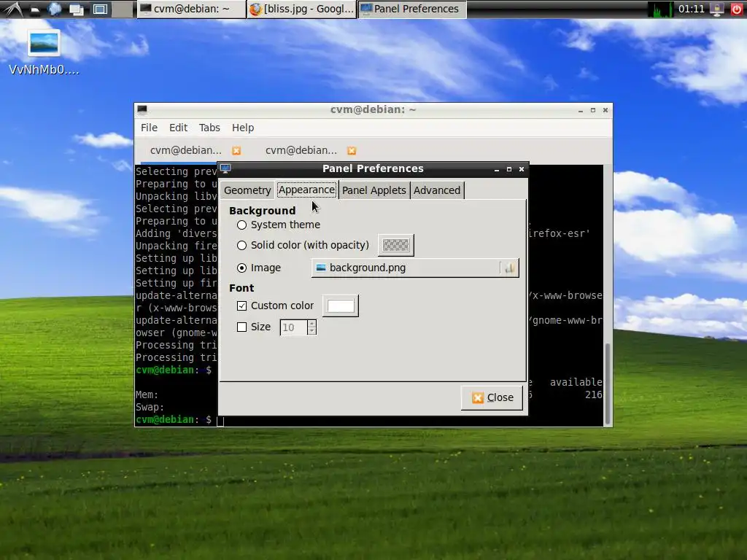Select the VvNhMb0 image desktop icon
This screenshot has width=747, height=560.
44,52
